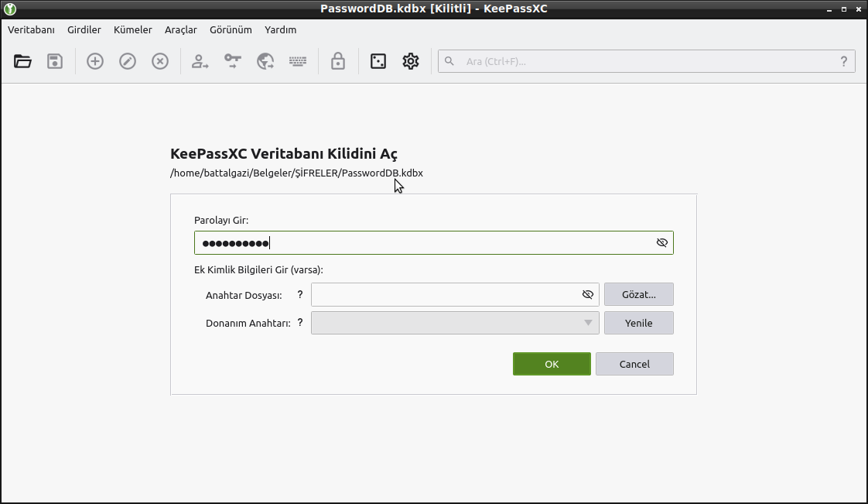Click the Open Database folder icon

tap(22, 61)
